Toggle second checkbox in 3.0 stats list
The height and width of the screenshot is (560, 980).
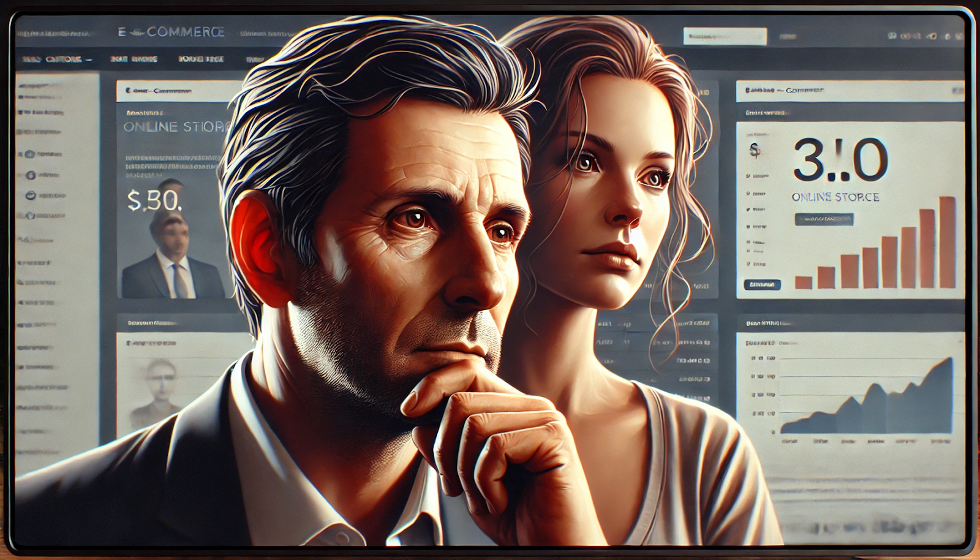[x=748, y=193]
